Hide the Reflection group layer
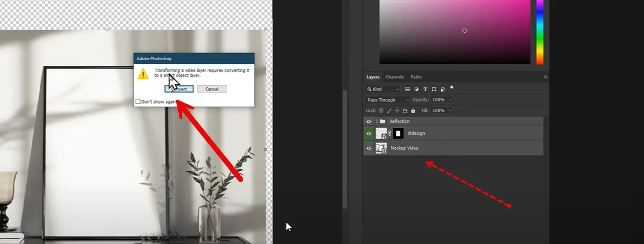 [369, 121]
